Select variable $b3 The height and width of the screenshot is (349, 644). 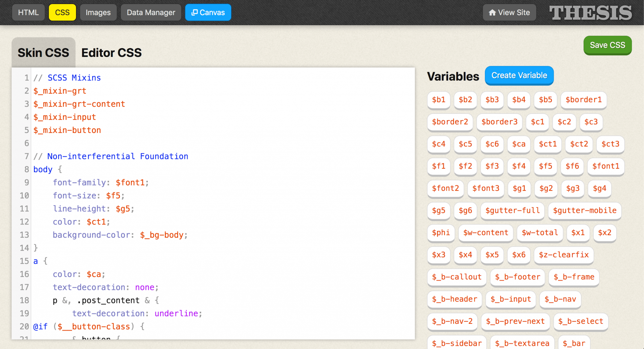(492, 100)
